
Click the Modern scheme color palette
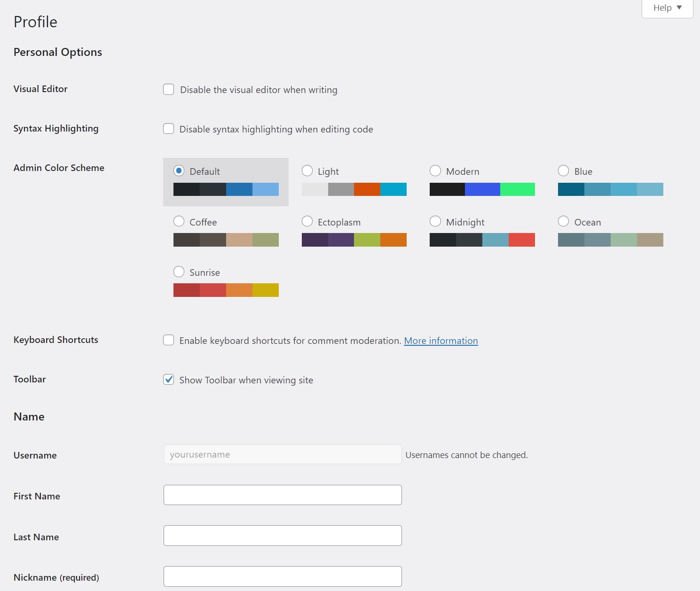pos(482,189)
